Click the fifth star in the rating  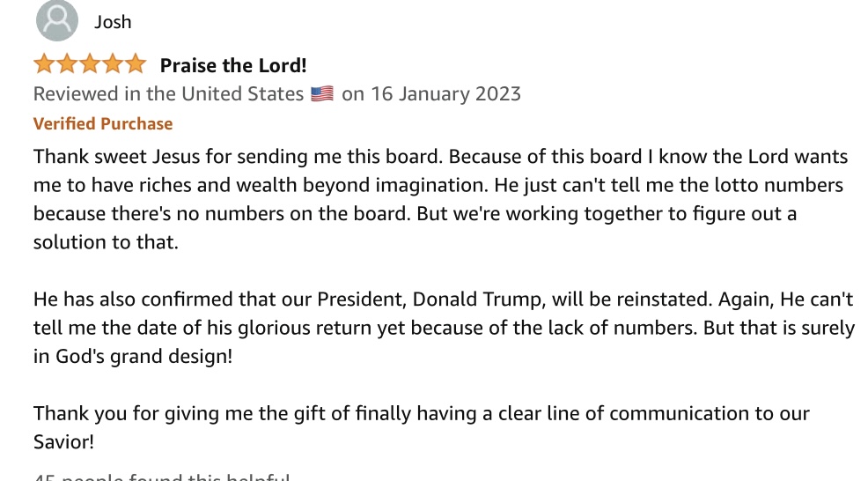[135, 64]
